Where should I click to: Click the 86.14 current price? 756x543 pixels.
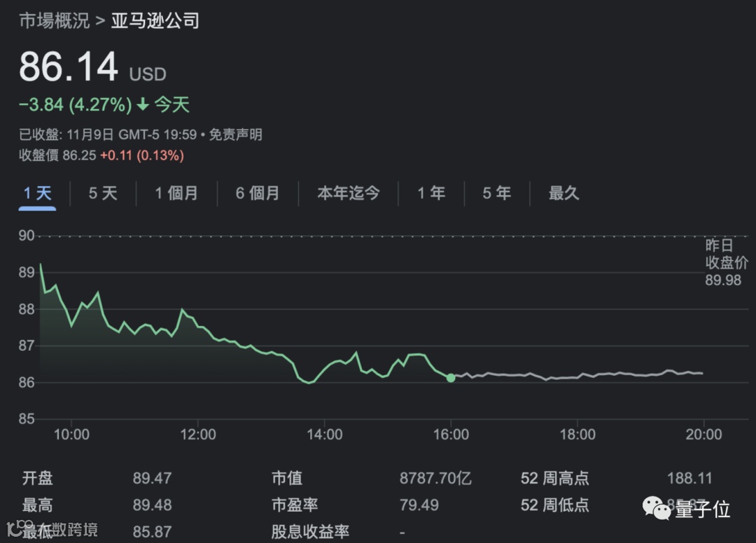click(x=69, y=66)
